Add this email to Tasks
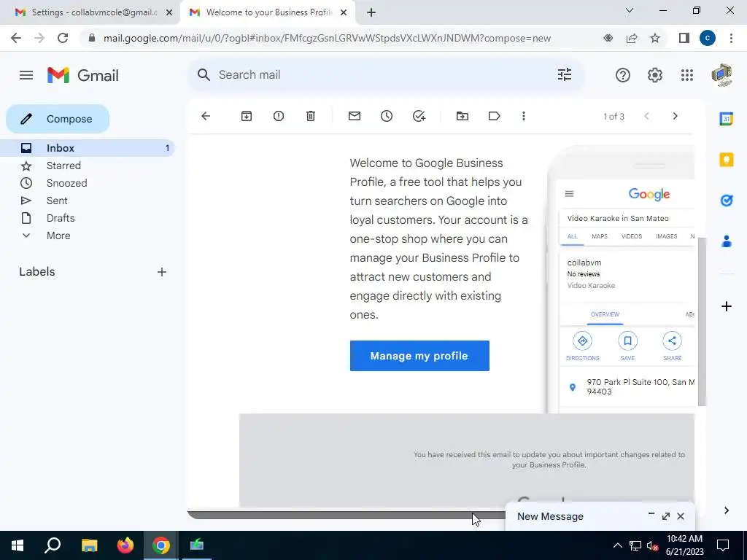Screen dimensions: 747x560 pos(419,116)
